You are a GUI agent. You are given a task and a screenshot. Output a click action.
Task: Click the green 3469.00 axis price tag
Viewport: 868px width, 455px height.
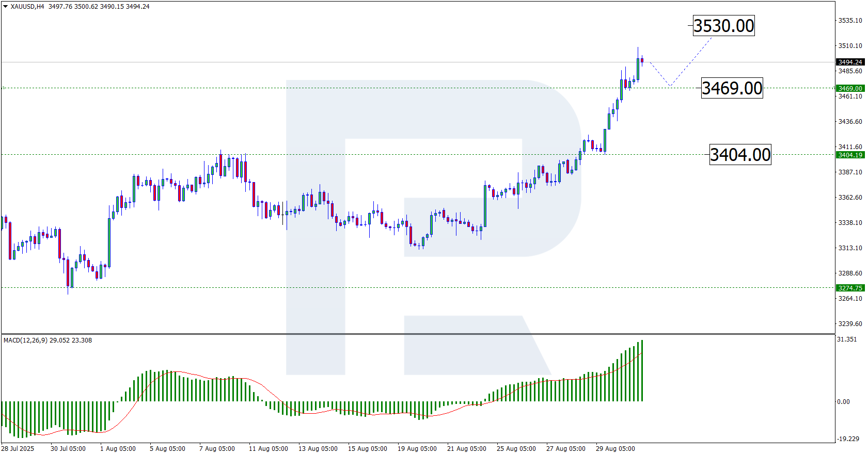(x=850, y=89)
